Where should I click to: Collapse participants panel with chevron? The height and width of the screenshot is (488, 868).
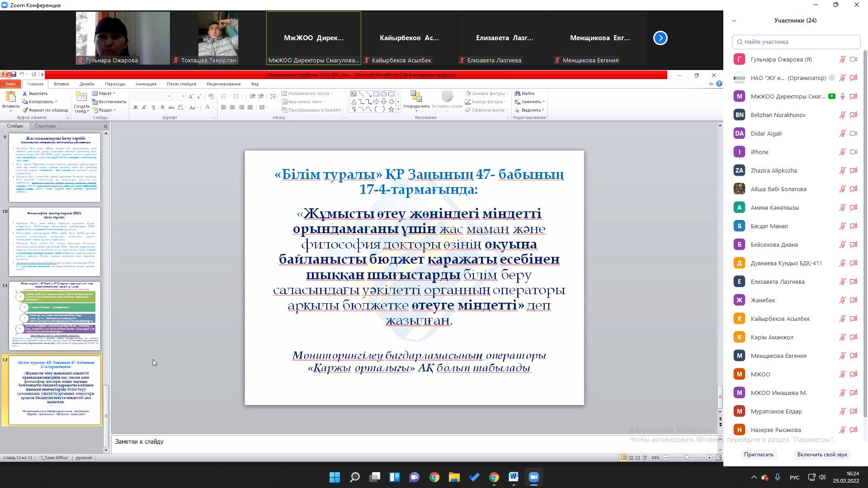(734, 21)
